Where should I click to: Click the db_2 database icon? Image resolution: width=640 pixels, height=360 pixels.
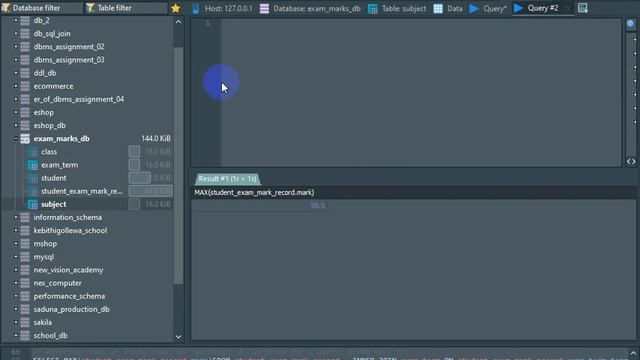pyautogui.click(x=25, y=20)
